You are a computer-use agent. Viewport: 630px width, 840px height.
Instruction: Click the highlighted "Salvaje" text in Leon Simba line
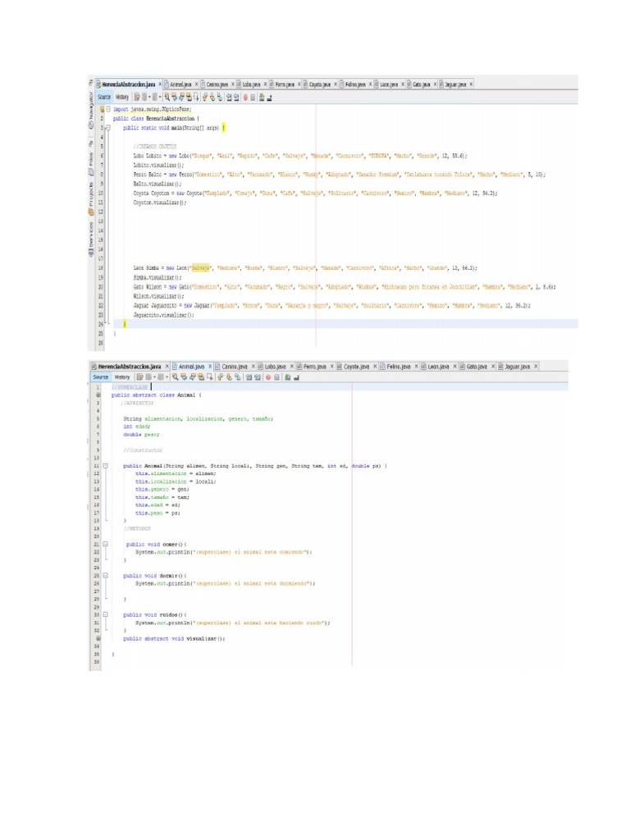(212, 267)
